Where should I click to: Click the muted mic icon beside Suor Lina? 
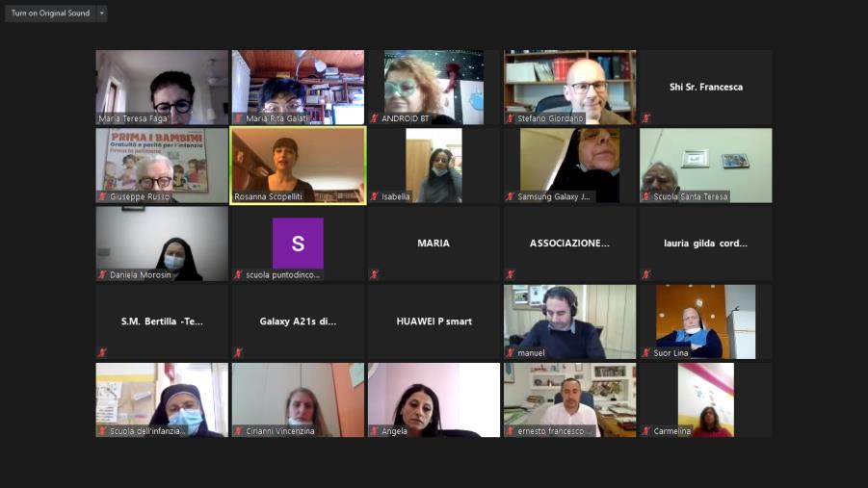pyautogui.click(x=646, y=353)
